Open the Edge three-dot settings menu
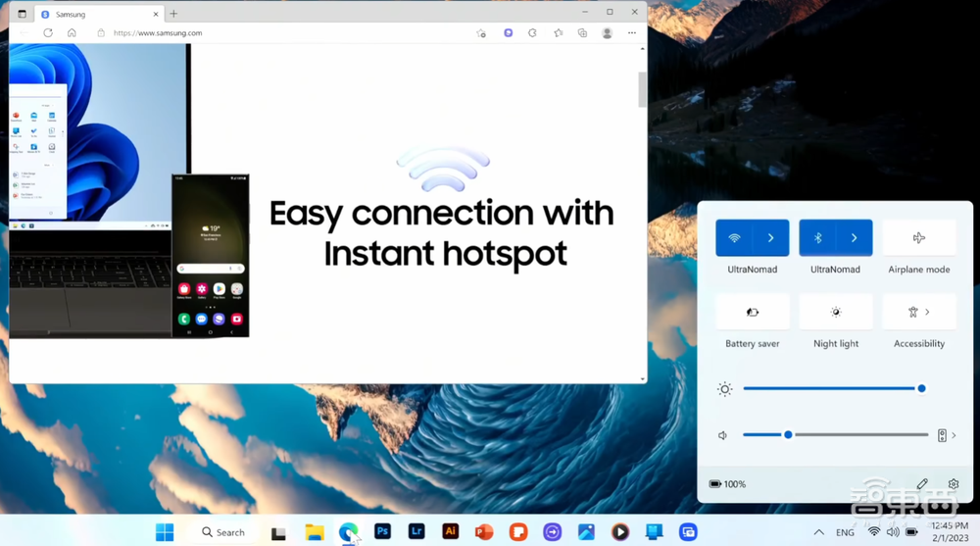 pos(632,33)
